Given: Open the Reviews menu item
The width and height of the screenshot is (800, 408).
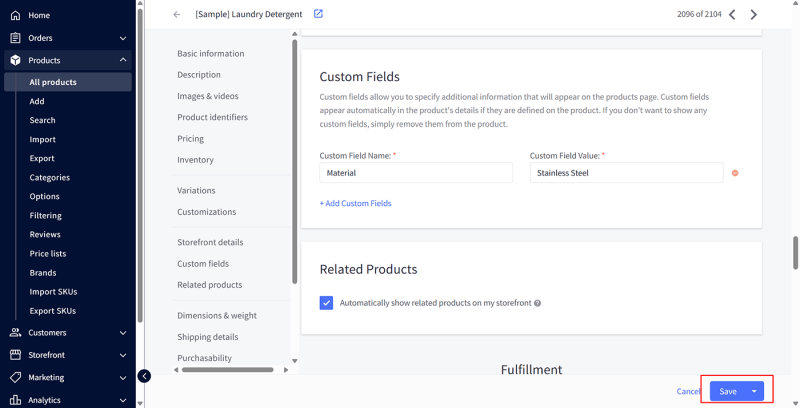Looking at the screenshot, I should (45, 235).
